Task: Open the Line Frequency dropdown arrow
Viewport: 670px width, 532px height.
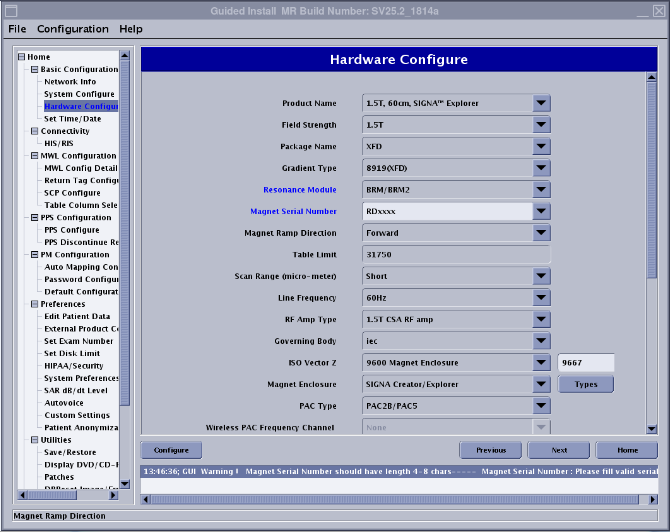Action: click(541, 298)
